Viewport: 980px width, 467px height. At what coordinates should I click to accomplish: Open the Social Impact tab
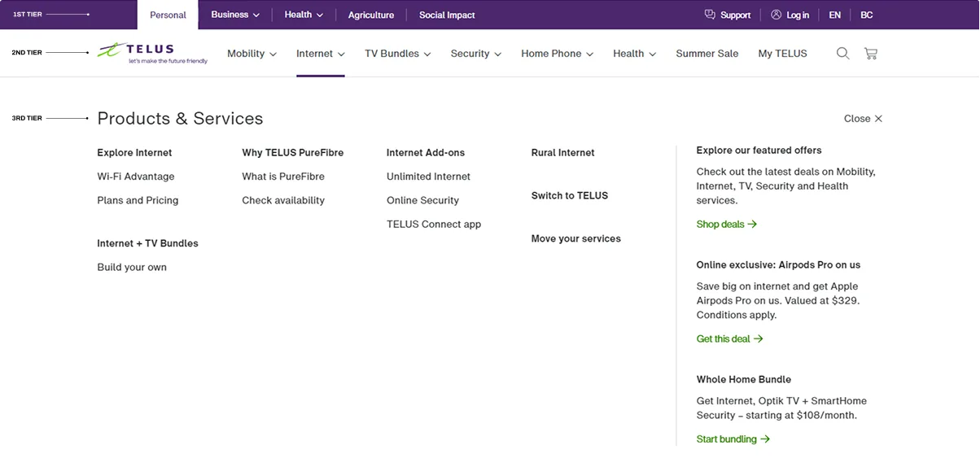click(447, 15)
